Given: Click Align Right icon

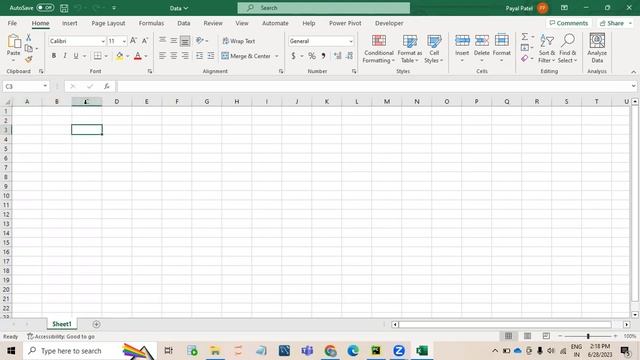Looking at the screenshot, I should (x=185, y=56).
